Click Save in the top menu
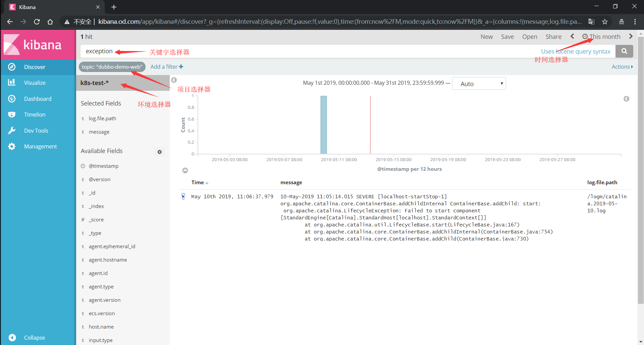 [x=507, y=37]
